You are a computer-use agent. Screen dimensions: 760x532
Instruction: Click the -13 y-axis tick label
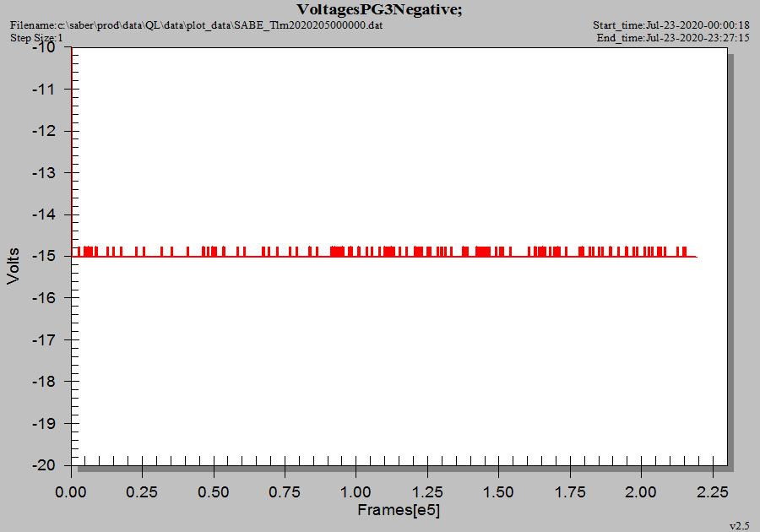44,172
